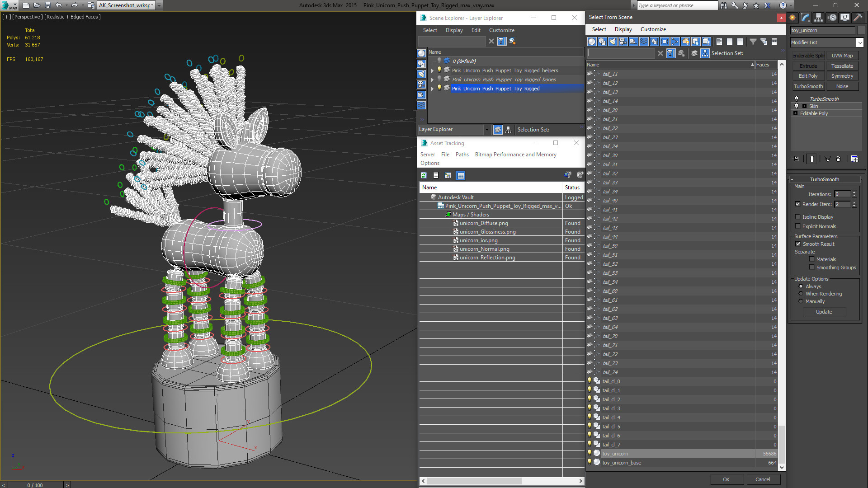Enable Separate by Smoothing Groups checkbox
The image size is (868, 488).
(x=812, y=267)
